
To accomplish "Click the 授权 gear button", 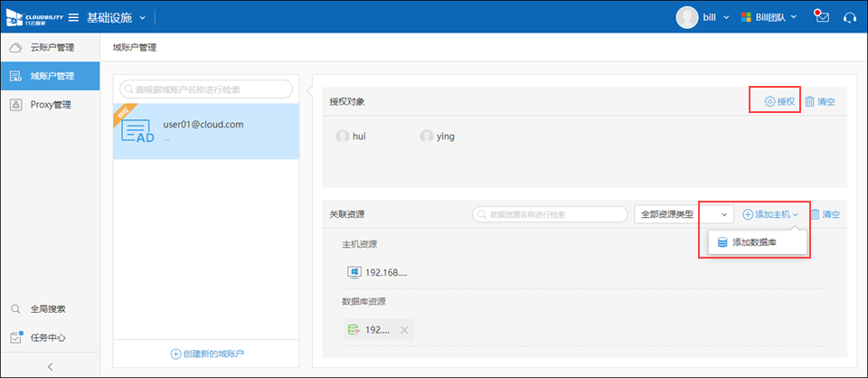I will [x=779, y=101].
